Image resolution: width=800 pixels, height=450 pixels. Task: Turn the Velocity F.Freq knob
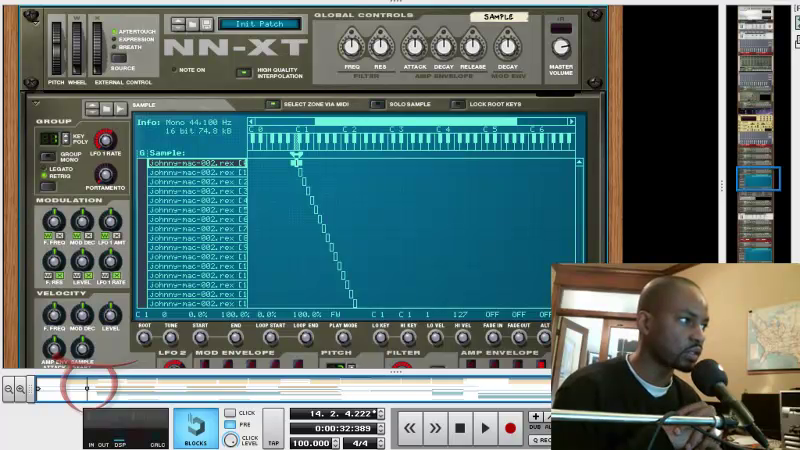click(x=54, y=314)
